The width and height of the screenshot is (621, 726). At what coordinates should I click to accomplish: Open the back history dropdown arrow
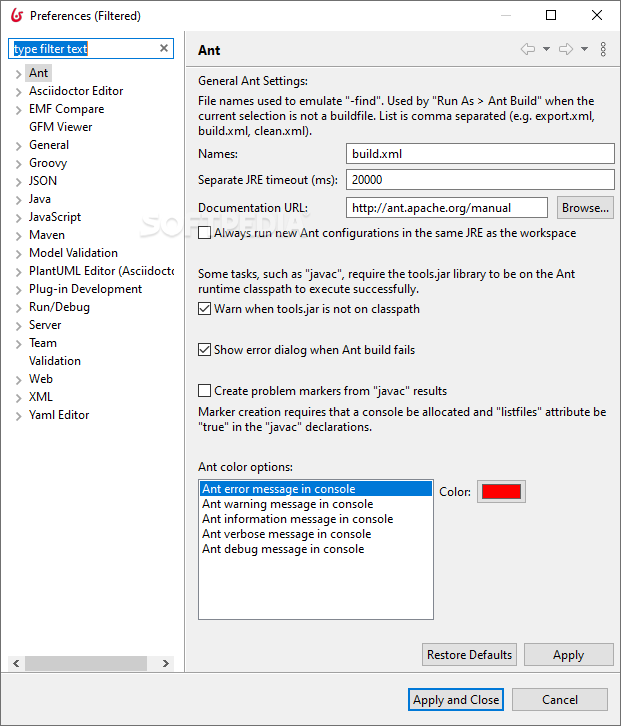[x=546, y=49]
